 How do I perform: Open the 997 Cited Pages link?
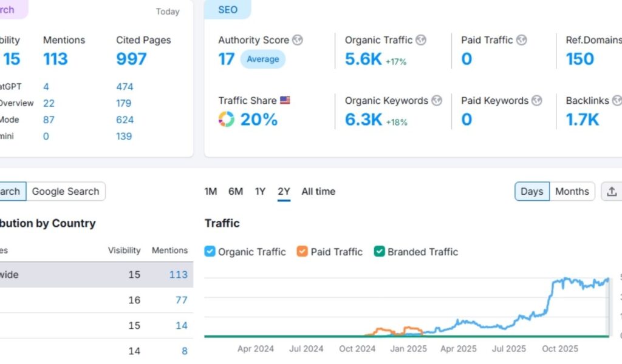[131, 59]
